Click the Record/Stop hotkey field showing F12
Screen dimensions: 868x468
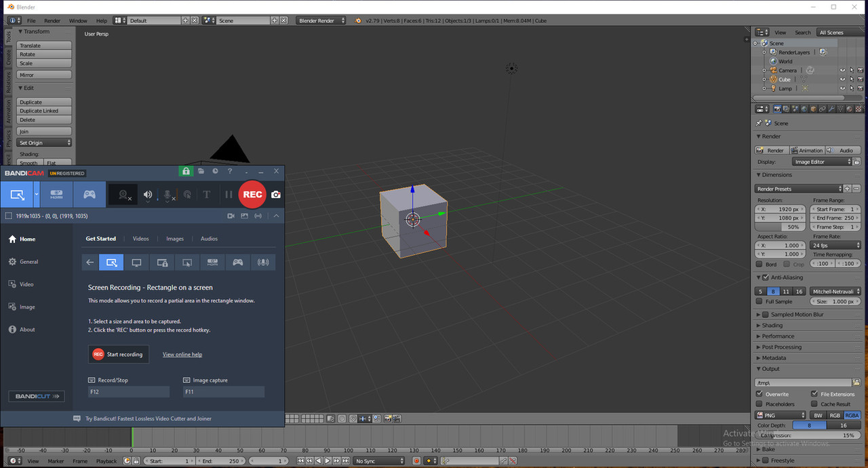pos(129,392)
